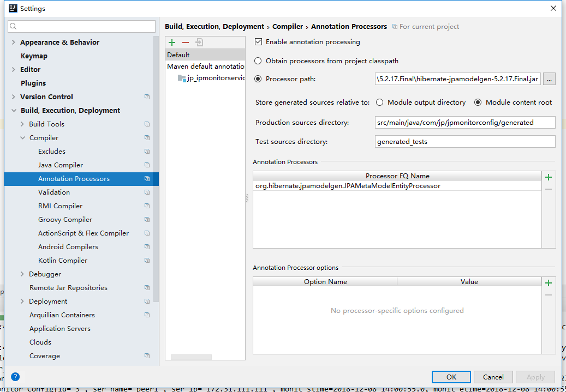
Task: Click the Option Name column header
Action: pyautogui.click(x=325, y=282)
